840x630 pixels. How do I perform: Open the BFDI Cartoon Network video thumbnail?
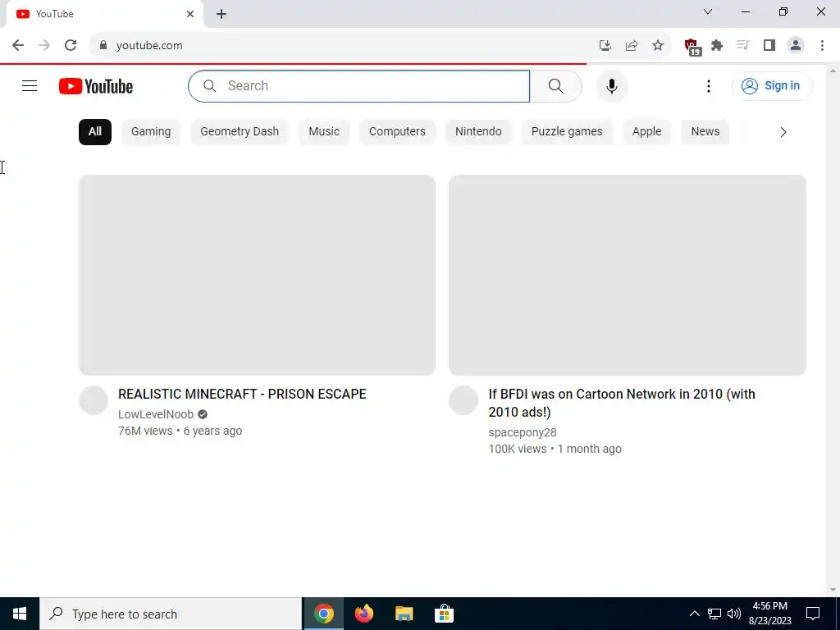click(x=628, y=275)
